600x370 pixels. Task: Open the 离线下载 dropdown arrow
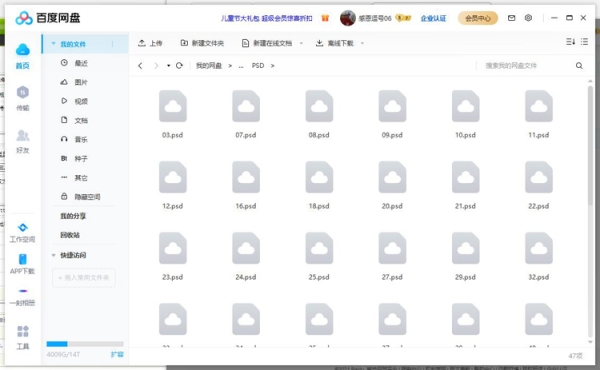pos(362,43)
